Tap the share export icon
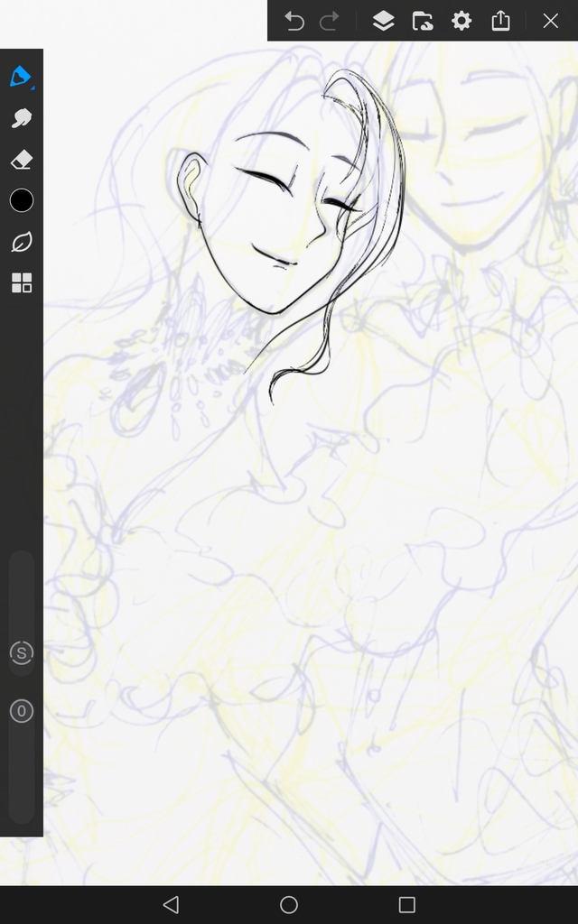The height and width of the screenshot is (924, 578). (500, 21)
